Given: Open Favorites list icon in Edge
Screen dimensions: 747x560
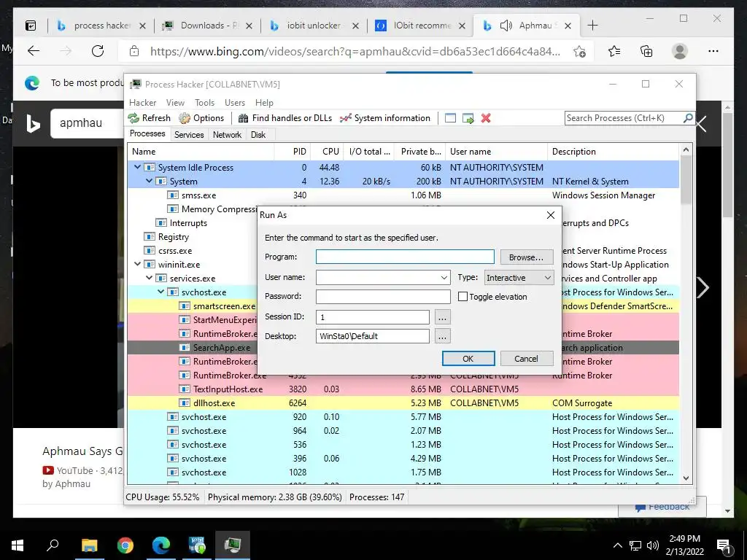Looking at the screenshot, I should pos(614,51).
